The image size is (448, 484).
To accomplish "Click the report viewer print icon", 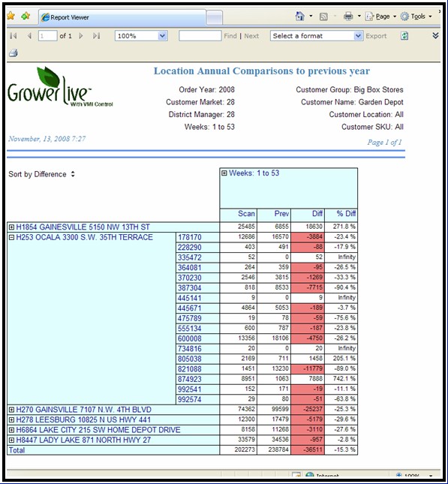I will [14, 53].
